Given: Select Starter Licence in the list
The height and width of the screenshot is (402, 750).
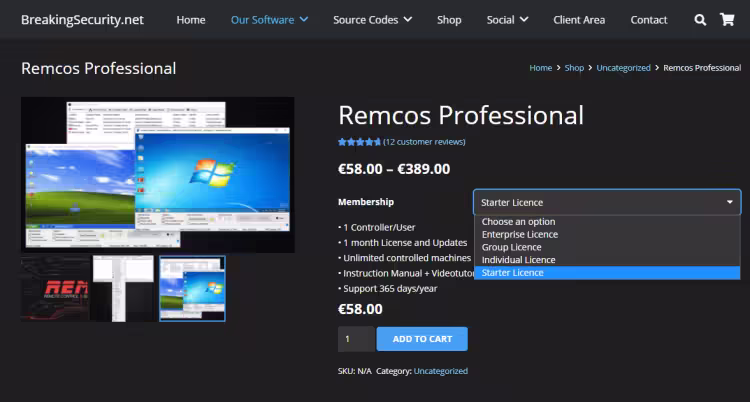Looking at the screenshot, I should 607,273.
